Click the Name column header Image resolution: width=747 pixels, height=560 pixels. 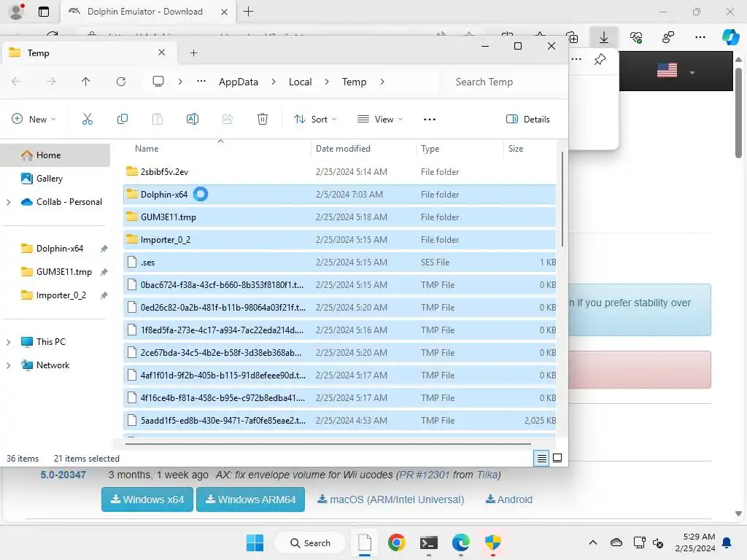[x=146, y=149]
